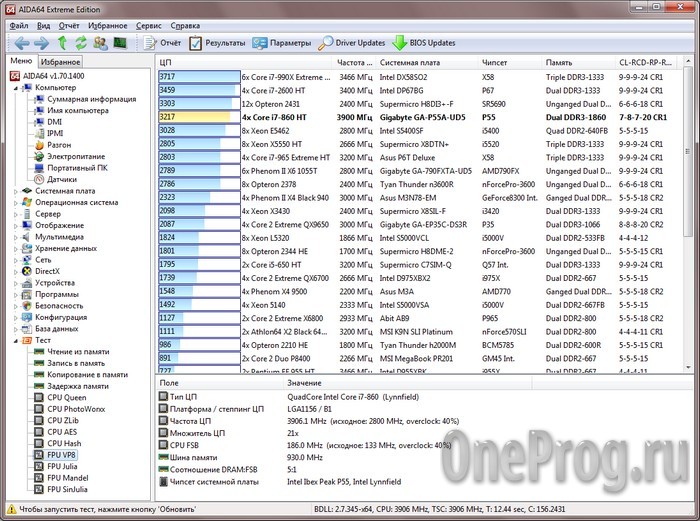Select Суммарная информация in tree
The image size is (700, 521).
(92, 99)
